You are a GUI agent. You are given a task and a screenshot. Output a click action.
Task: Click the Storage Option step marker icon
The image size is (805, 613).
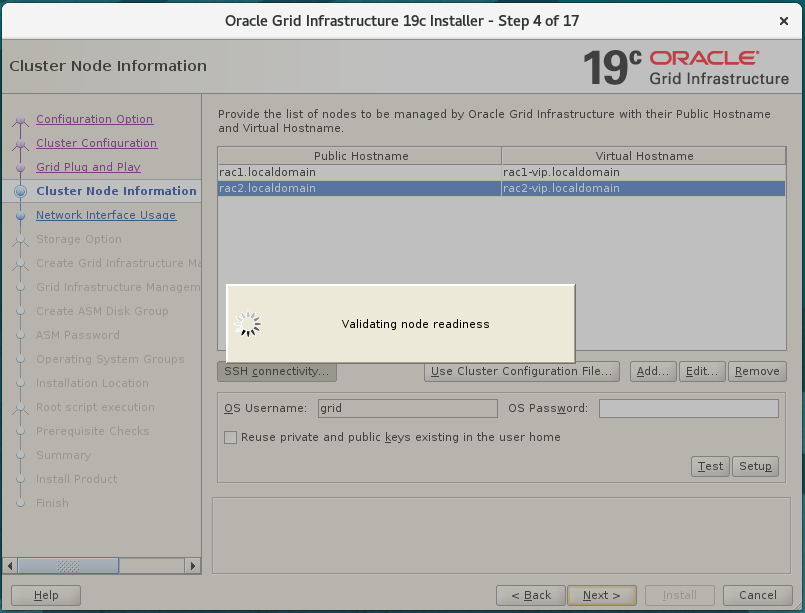(21, 240)
